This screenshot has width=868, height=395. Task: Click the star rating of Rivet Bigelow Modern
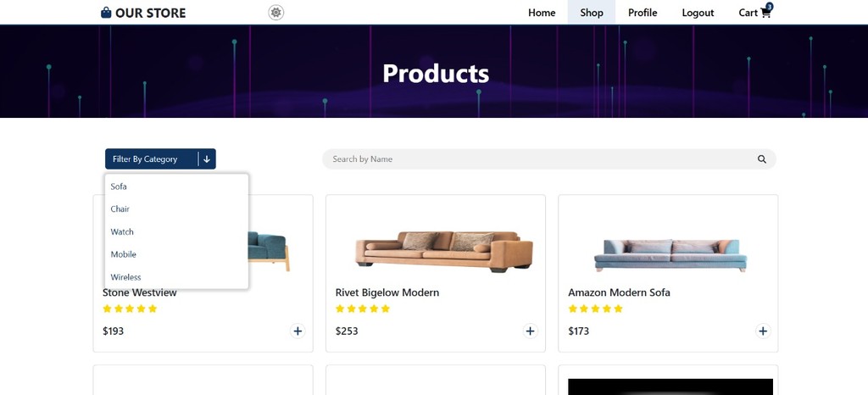point(363,309)
